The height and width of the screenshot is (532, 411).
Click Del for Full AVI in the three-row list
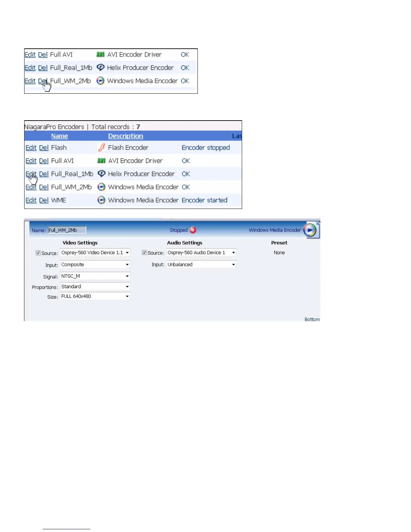[x=43, y=54]
